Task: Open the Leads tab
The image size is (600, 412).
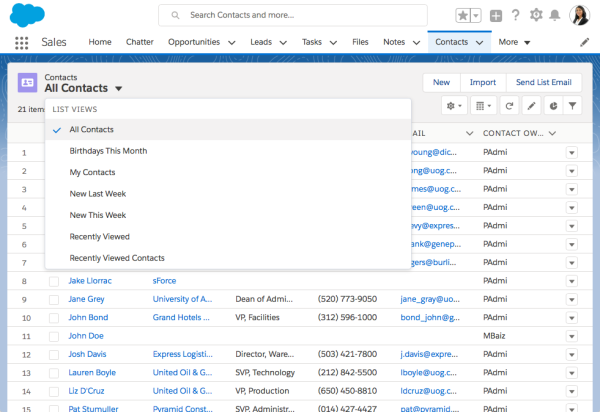Action: click(261, 42)
